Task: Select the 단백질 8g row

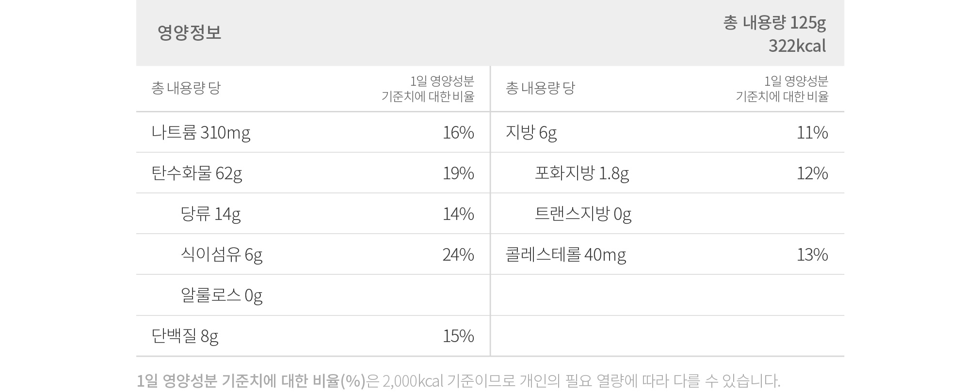Action: tap(312, 336)
